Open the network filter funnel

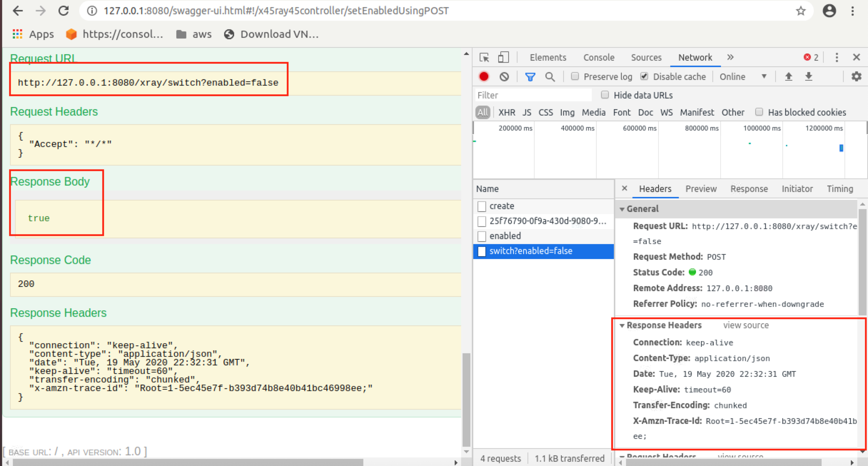point(530,76)
